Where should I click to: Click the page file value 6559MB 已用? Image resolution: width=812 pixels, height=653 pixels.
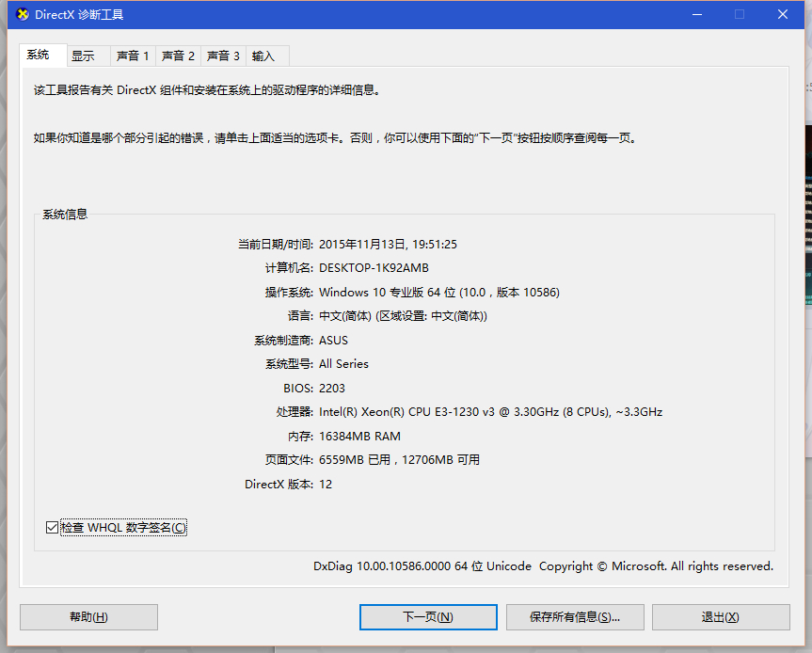(x=399, y=460)
